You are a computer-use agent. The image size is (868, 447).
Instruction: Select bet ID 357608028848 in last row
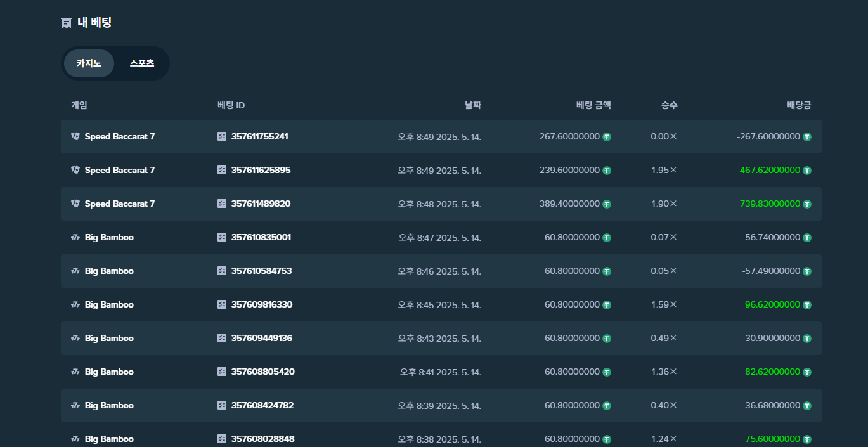click(262, 439)
